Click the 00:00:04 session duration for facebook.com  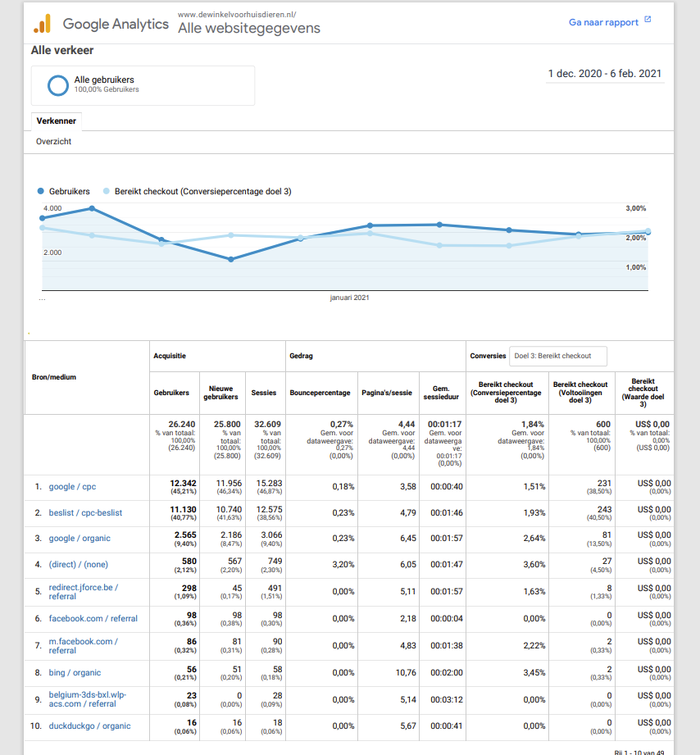447,619
